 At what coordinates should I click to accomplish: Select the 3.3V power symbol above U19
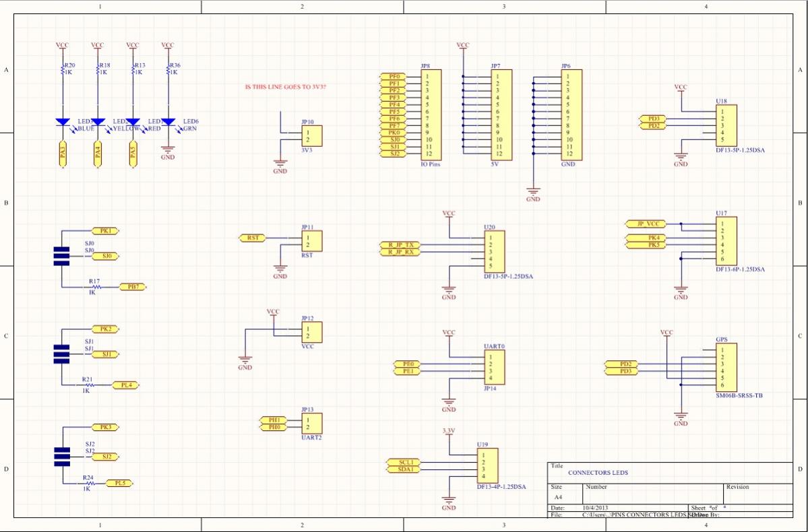pyautogui.click(x=449, y=432)
